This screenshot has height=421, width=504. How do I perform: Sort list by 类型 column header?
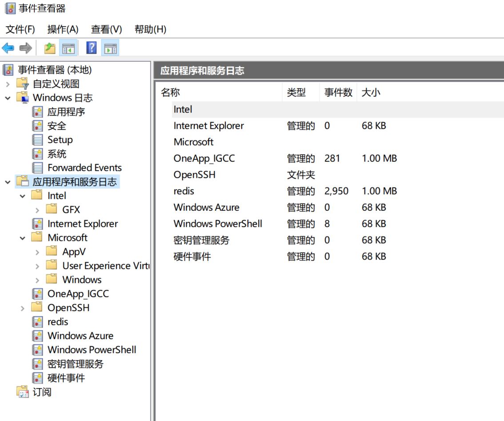[301, 92]
